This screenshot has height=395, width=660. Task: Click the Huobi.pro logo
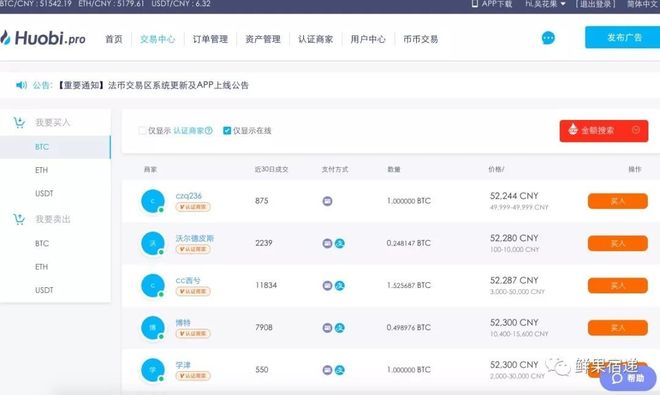pyautogui.click(x=43, y=38)
